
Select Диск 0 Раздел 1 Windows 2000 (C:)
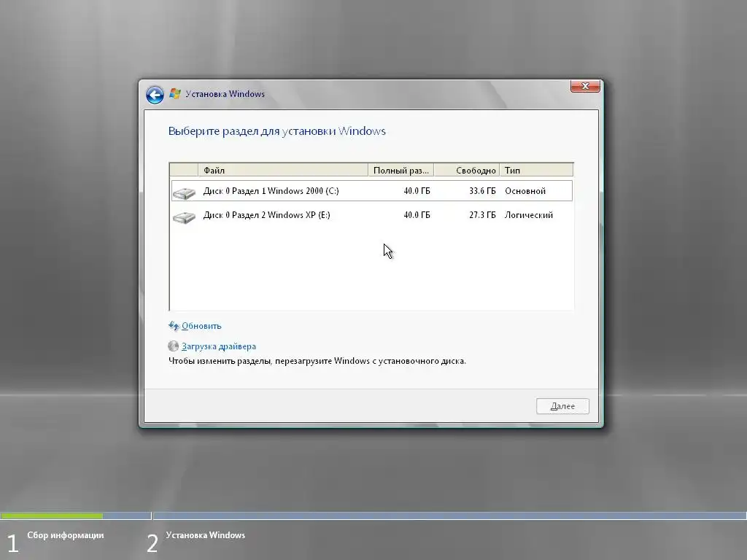pyautogui.click(x=371, y=191)
